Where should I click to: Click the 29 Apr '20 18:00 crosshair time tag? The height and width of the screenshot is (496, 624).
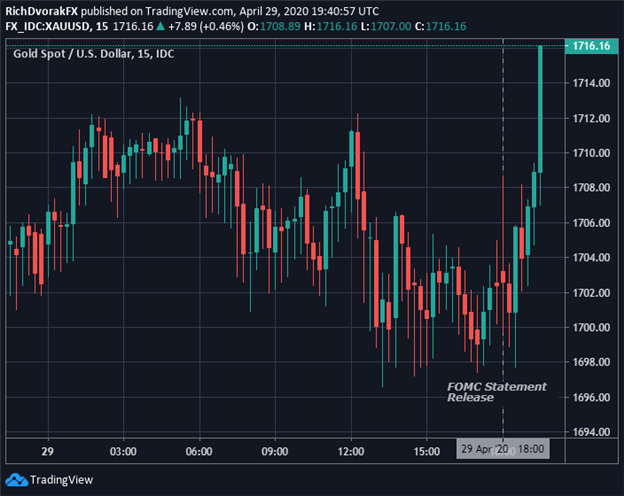[503, 449]
